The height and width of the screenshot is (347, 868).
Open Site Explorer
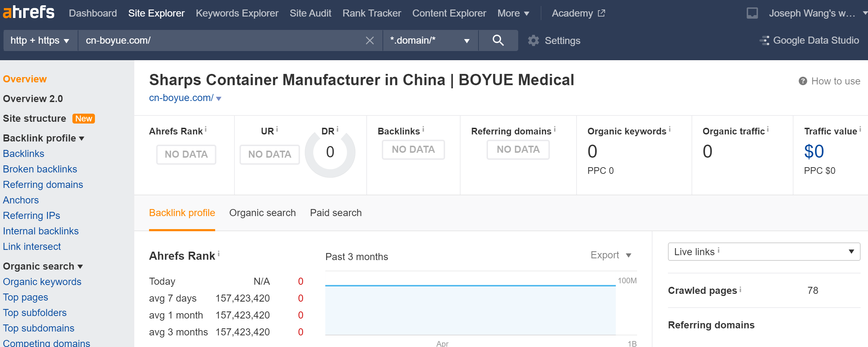(x=156, y=13)
